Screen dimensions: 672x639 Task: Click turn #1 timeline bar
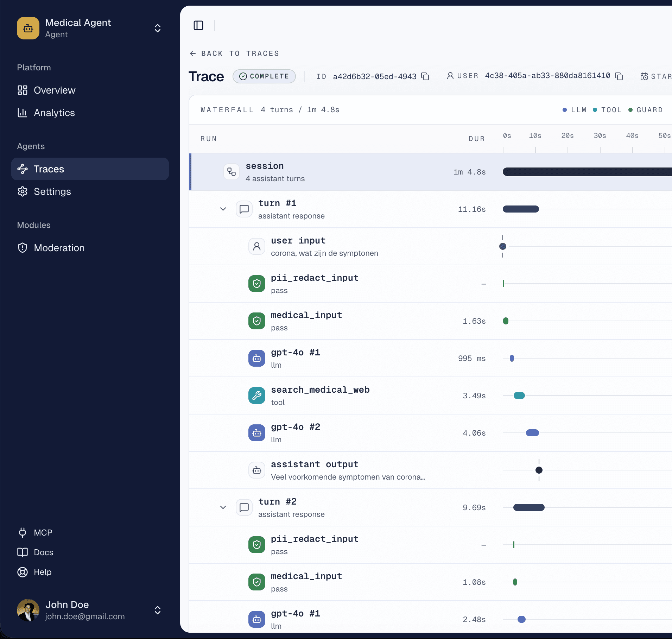[x=521, y=209]
